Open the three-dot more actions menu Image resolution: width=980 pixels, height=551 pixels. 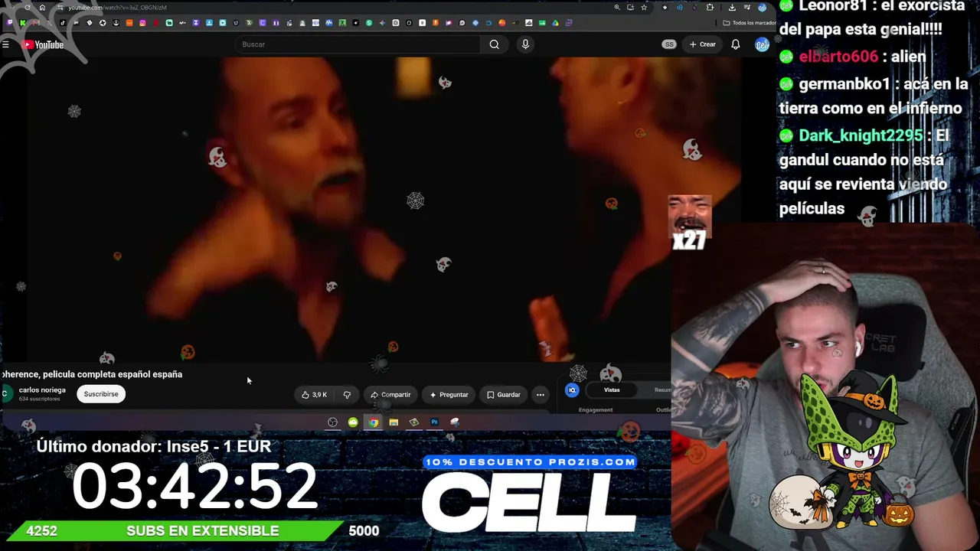pos(541,395)
